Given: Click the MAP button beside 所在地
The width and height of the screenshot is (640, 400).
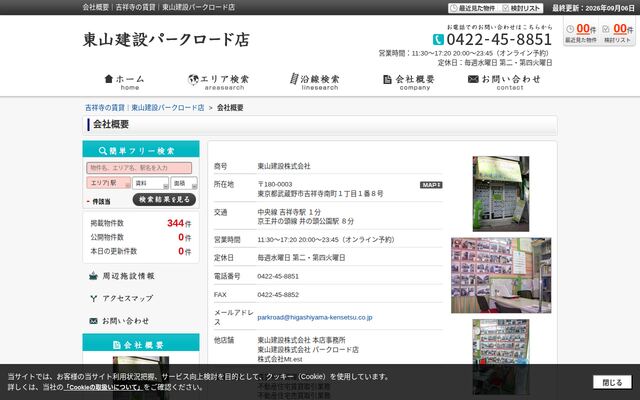Looking at the screenshot, I should click(x=431, y=185).
